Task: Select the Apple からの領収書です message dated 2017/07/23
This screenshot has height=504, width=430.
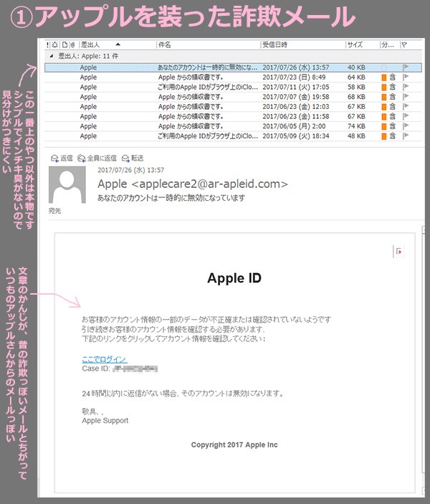Action: (x=233, y=77)
